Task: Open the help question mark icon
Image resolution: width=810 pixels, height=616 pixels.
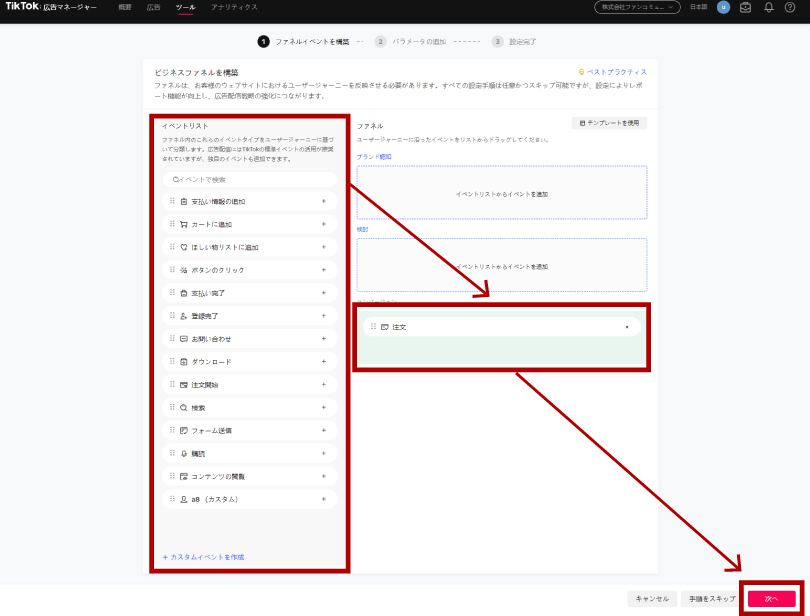Action: point(790,7)
